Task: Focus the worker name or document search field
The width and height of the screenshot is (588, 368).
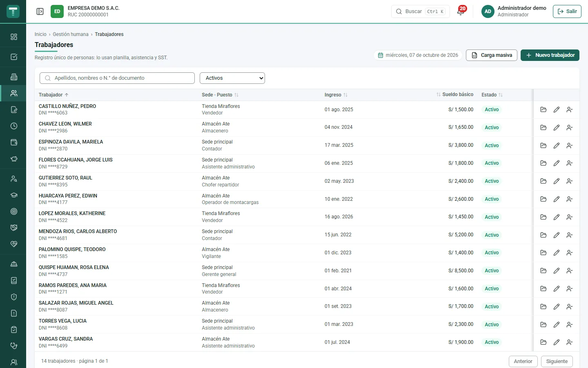Action: 117,78
